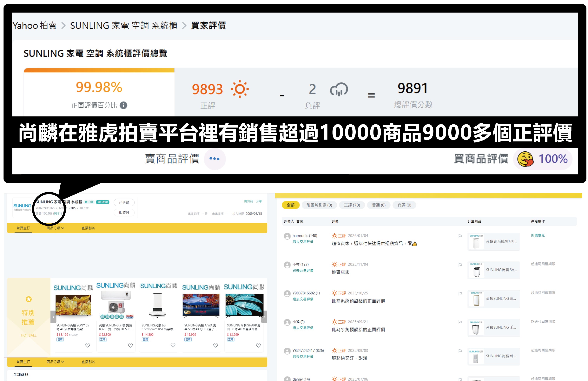Click heart icon on SHARP 50吋 TV card

pos(258,345)
